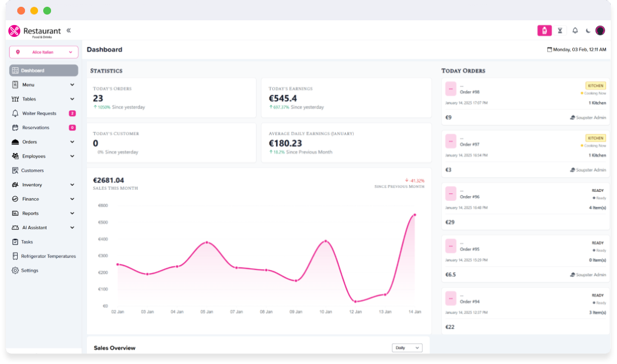Click the hourglass icon in the top bar
The width and height of the screenshot is (617, 364).
pyautogui.click(x=560, y=31)
